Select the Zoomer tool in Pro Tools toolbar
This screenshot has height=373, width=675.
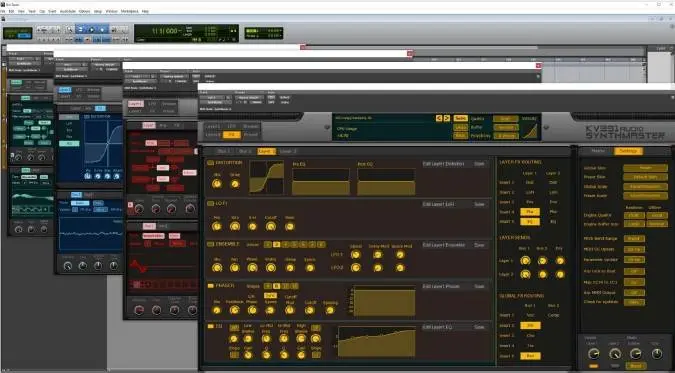69,30
